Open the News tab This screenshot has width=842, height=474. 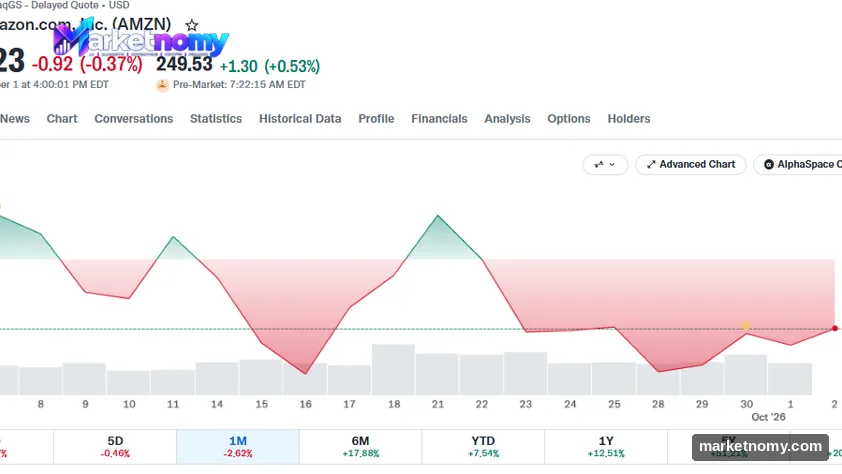tap(14, 119)
